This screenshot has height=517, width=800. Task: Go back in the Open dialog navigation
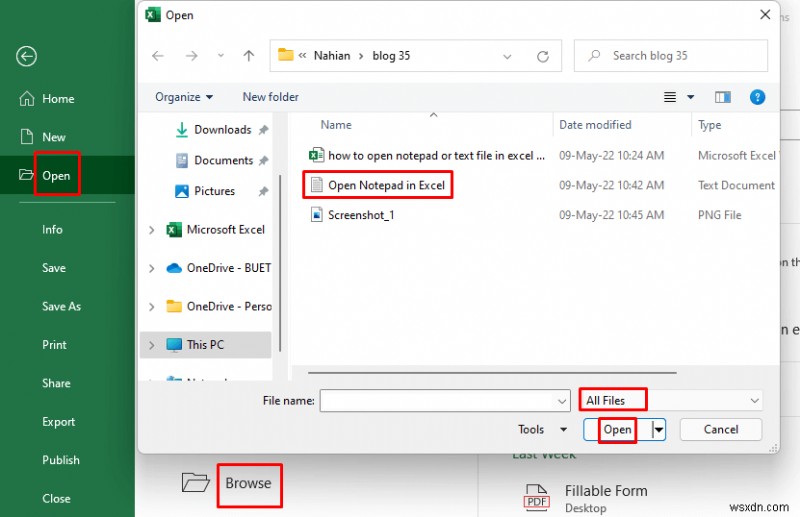[x=158, y=56]
